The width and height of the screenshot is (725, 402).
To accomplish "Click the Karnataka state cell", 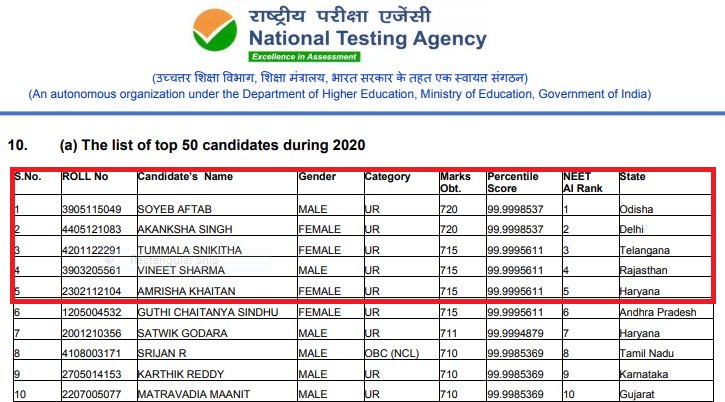I will 644,374.
